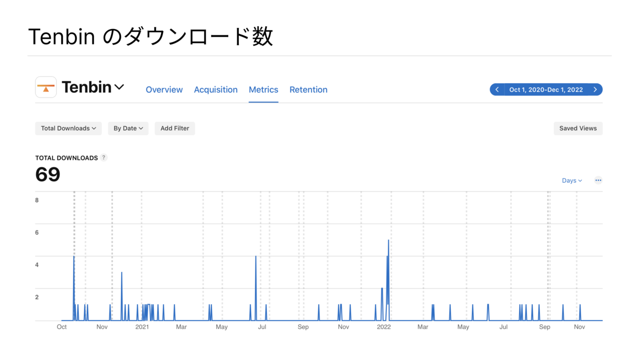
Task: Open the Oct 1, 2020-Dec 1, 2022 date picker
Action: pos(546,90)
